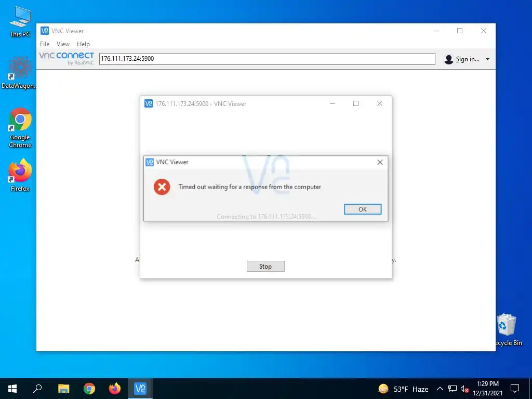The width and height of the screenshot is (532, 399).
Task: Click OK in the timeout error dialog
Action: pyautogui.click(x=362, y=209)
